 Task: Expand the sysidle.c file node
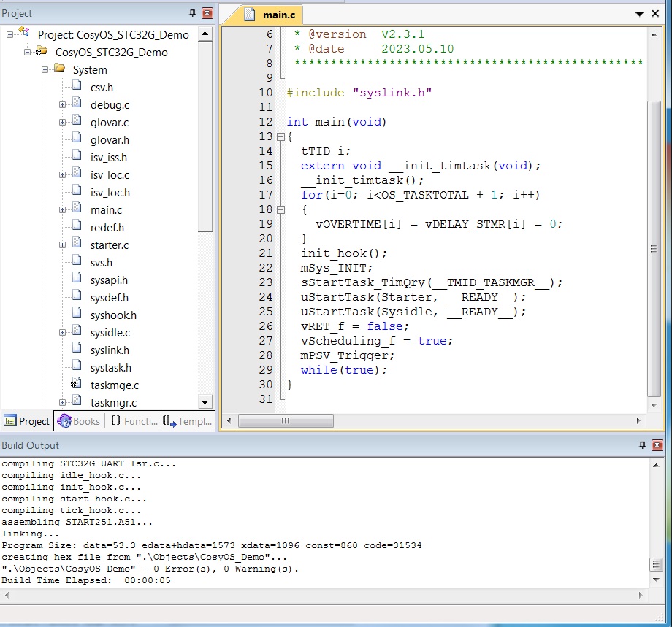62,333
